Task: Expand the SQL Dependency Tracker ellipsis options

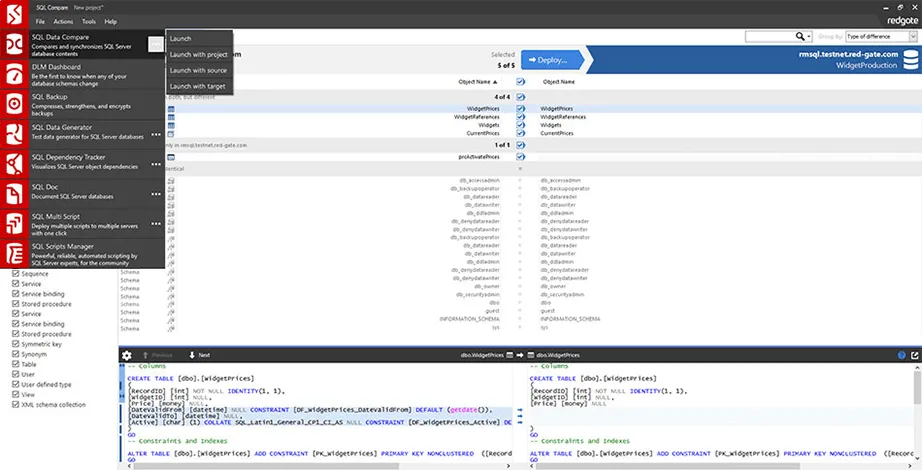Action: click(x=156, y=164)
